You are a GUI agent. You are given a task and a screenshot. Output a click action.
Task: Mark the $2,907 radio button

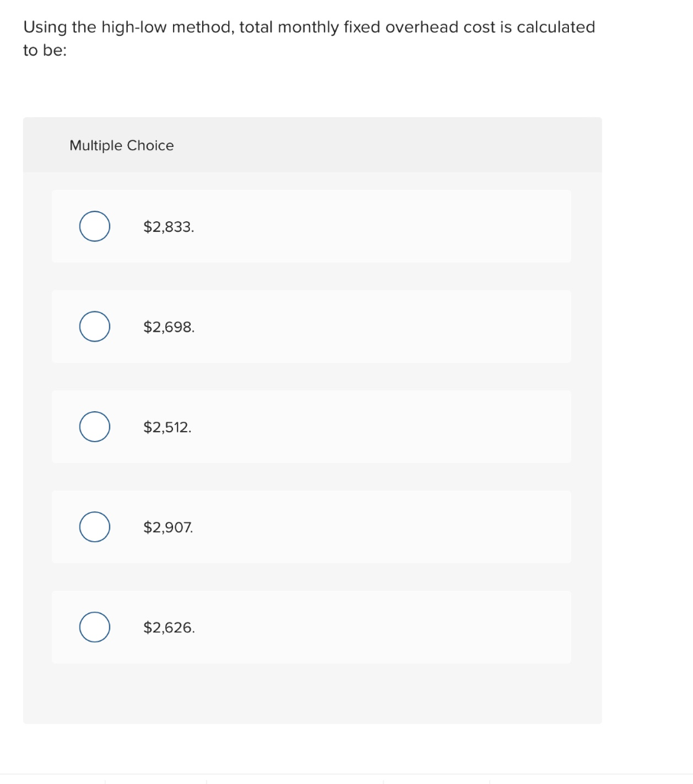click(x=94, y=527)
